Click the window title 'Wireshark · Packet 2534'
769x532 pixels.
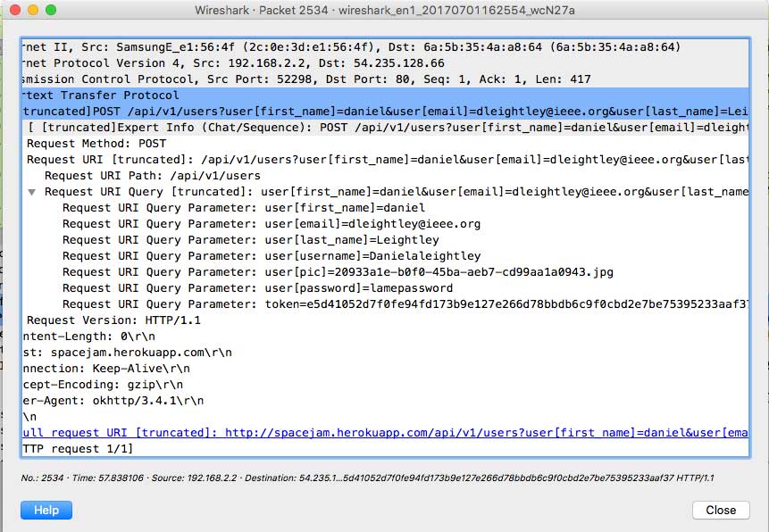384,10
